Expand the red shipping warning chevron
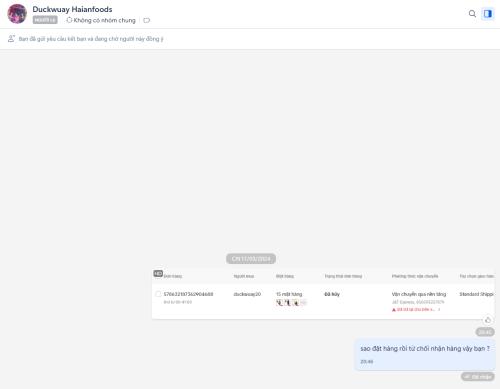This screenshot has width=500, height=389. pos(439,310)
